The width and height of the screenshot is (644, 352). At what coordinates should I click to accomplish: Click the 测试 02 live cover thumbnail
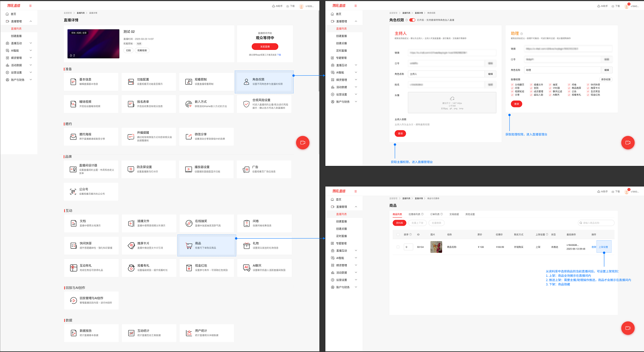tap(93, 44)
